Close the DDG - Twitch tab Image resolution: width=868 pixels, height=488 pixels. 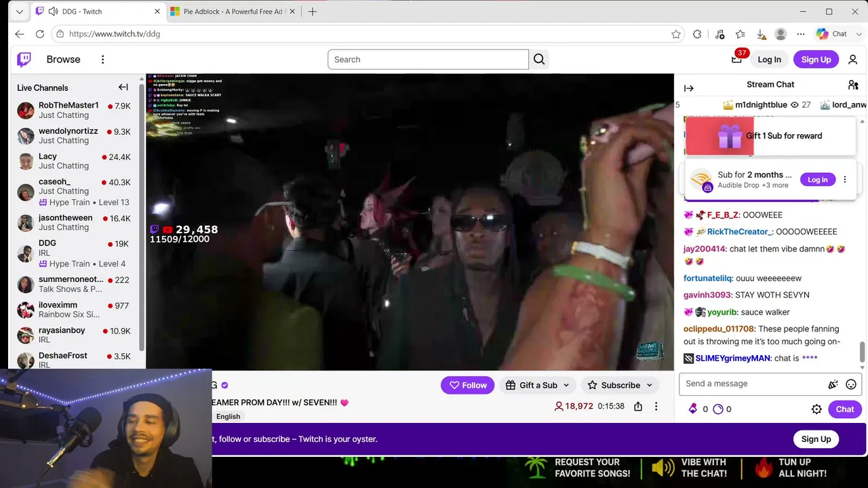[157, 12]
